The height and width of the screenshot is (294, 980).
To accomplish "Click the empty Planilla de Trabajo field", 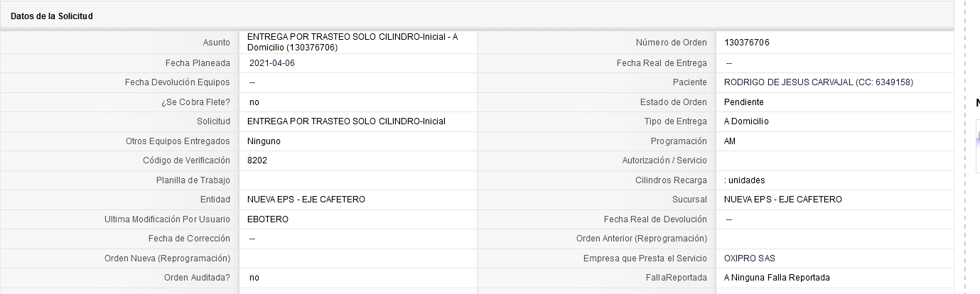I will pyautogui.click(x=358, y=180).
